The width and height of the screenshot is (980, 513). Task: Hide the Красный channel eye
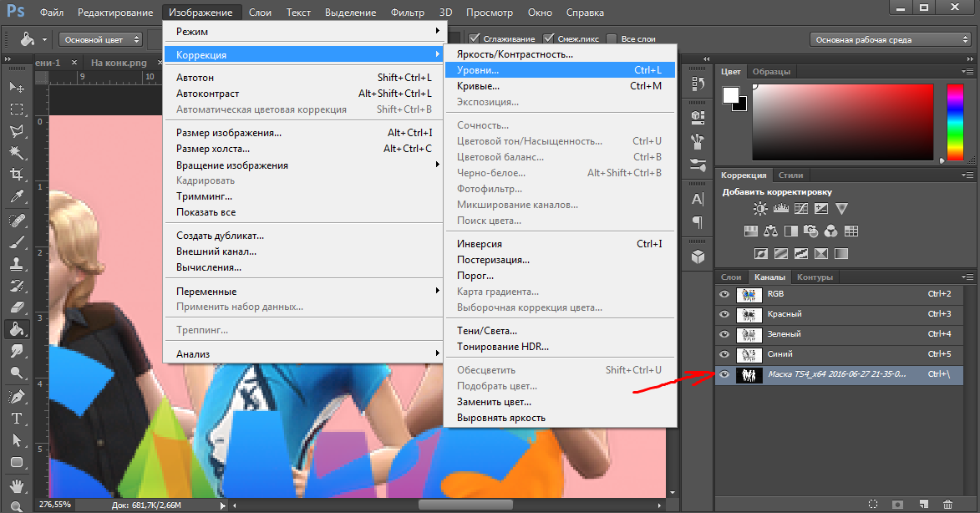click(x=724, y=313)
